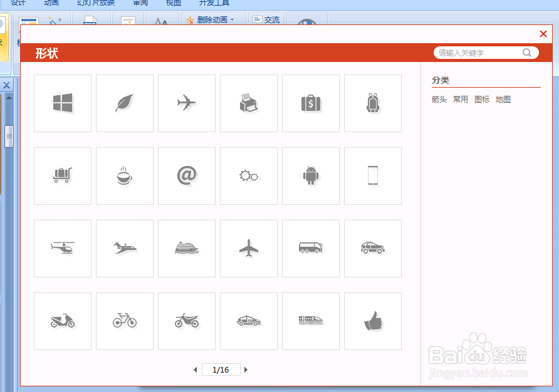Insert the dirt motorcycle shape
This screenshot has width=559, height=392.
(x=187, y=321)
